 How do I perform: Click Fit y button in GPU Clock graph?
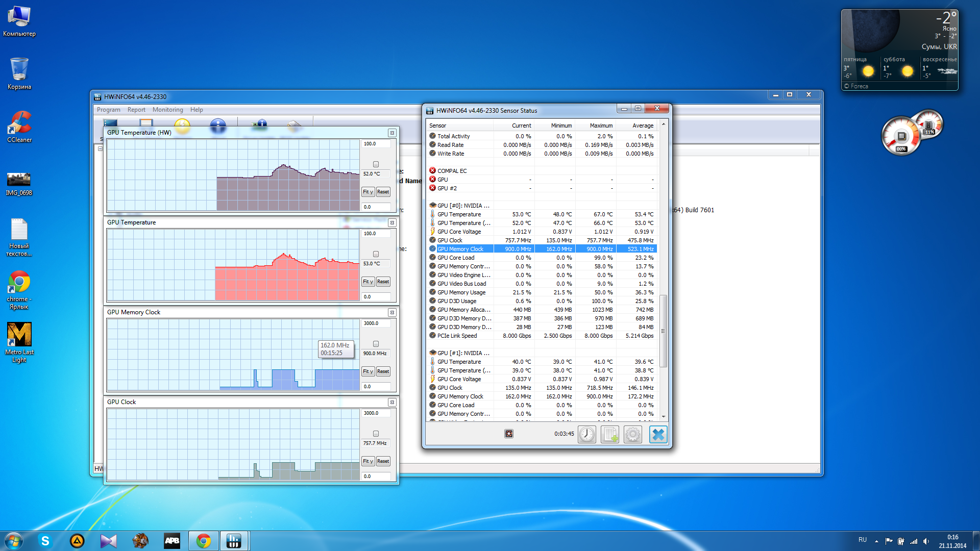[368, 461]
